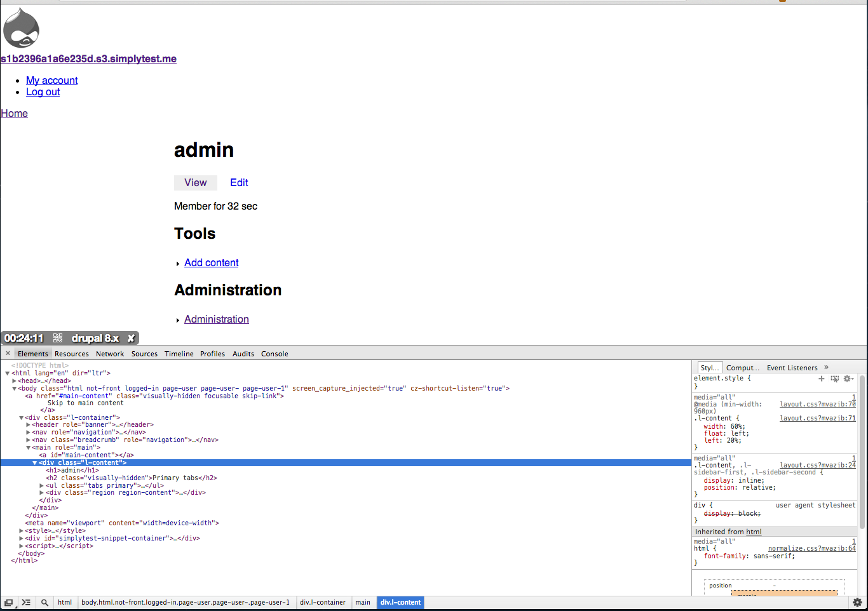Open layout.css?mvazjb:71 source link
The height and width of the screenshot is (611, 868).
818,419
